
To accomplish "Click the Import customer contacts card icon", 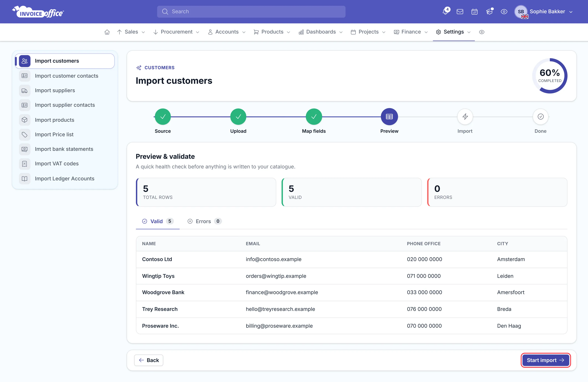I will click(x=24, y=76).
